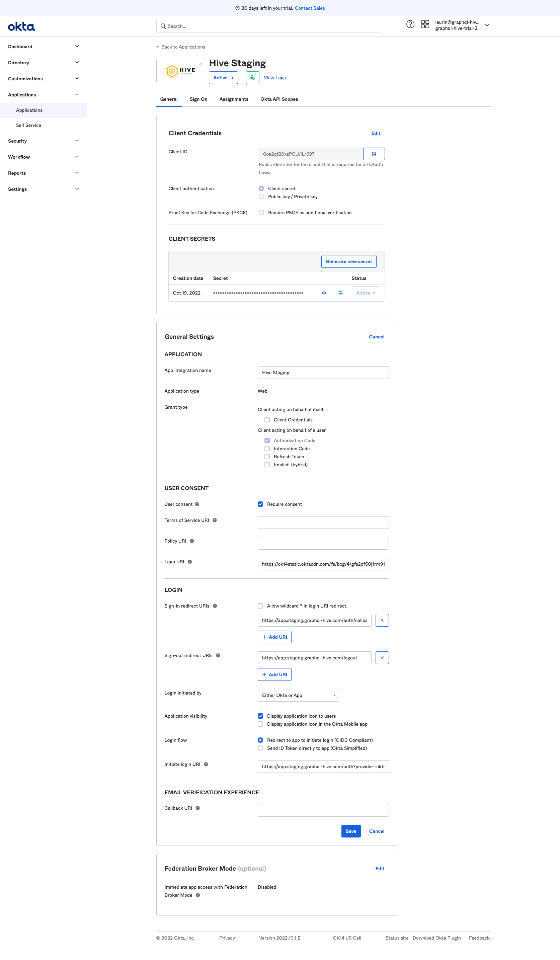This screenshot has height=960, width=560.
Task: Open the Sign On tab
Action: click(x=198, y=99)
